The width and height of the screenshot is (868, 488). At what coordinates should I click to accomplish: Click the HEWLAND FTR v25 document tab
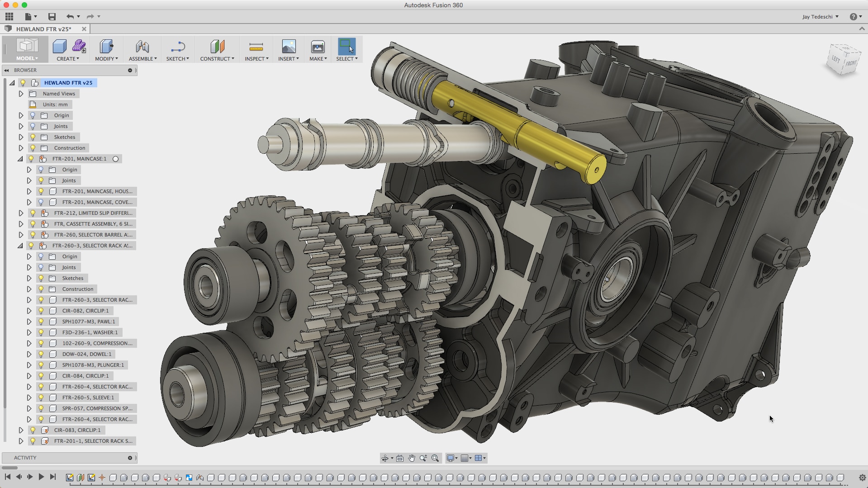click(x=43, y=28)
